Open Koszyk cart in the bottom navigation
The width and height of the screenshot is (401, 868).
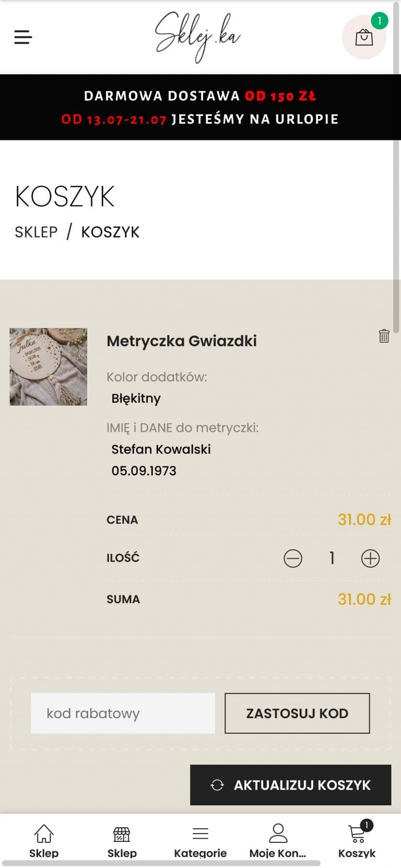tap(357, 840)
